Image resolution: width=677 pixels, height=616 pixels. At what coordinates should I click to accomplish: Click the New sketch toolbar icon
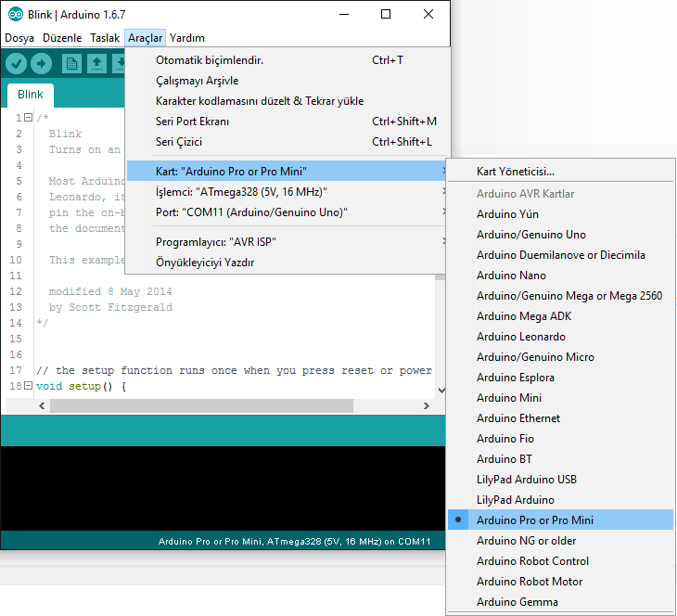coord(71,64)
